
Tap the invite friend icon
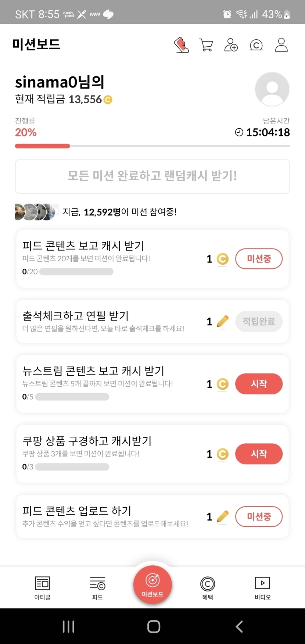point(231,45)
